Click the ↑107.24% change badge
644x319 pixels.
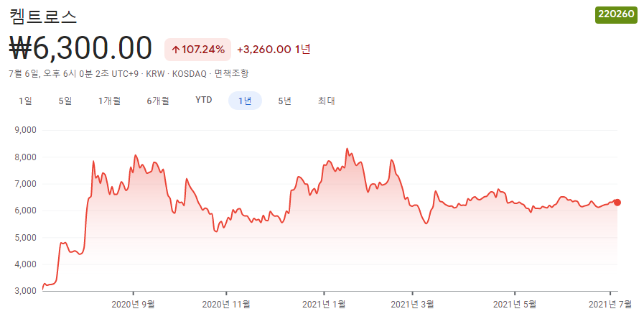pos(198,50)
